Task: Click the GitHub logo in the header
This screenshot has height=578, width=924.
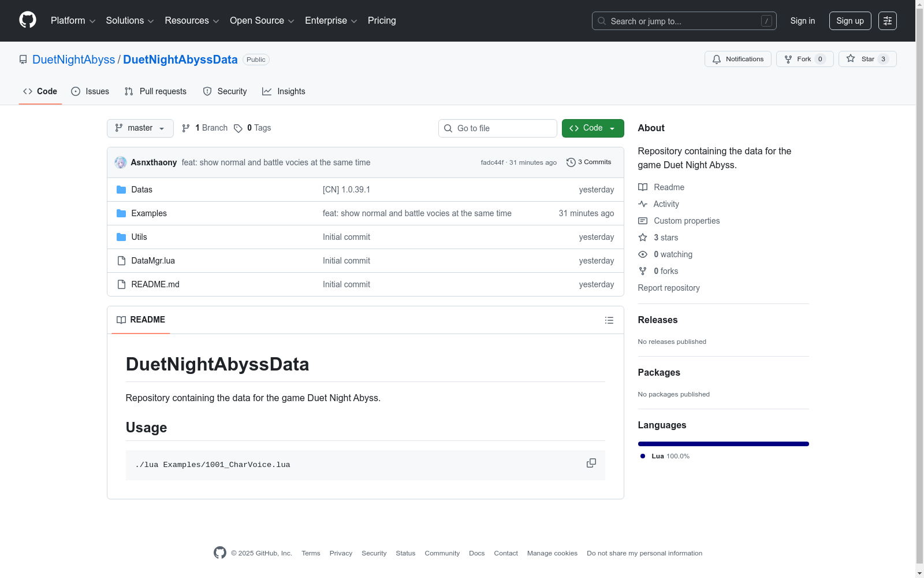Action: pos(28,20)
